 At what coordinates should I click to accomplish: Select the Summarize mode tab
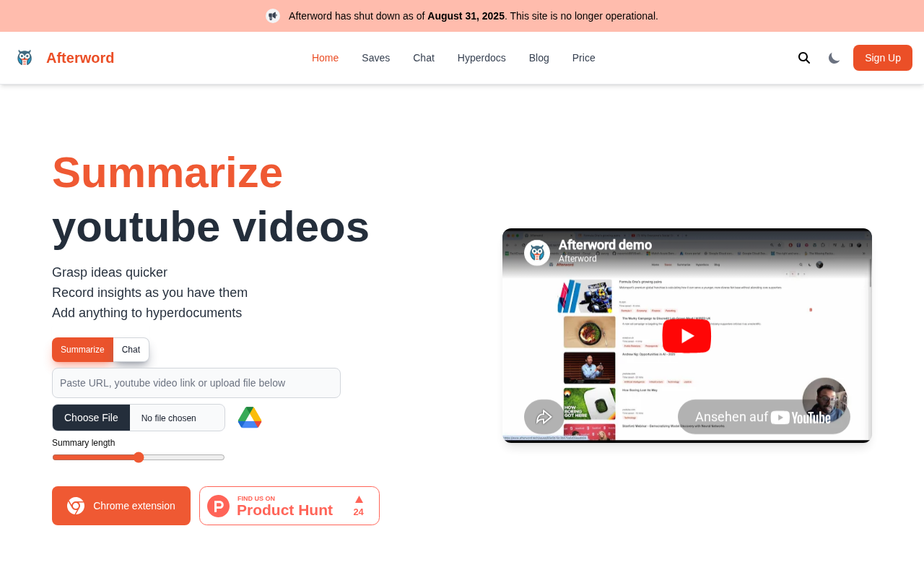coord(82,350)
